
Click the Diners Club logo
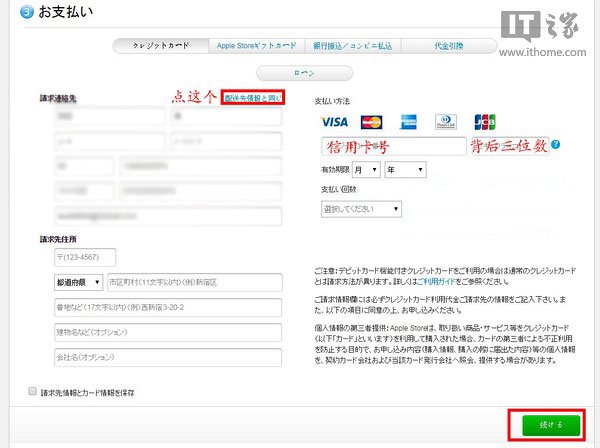tap(446, 122)
